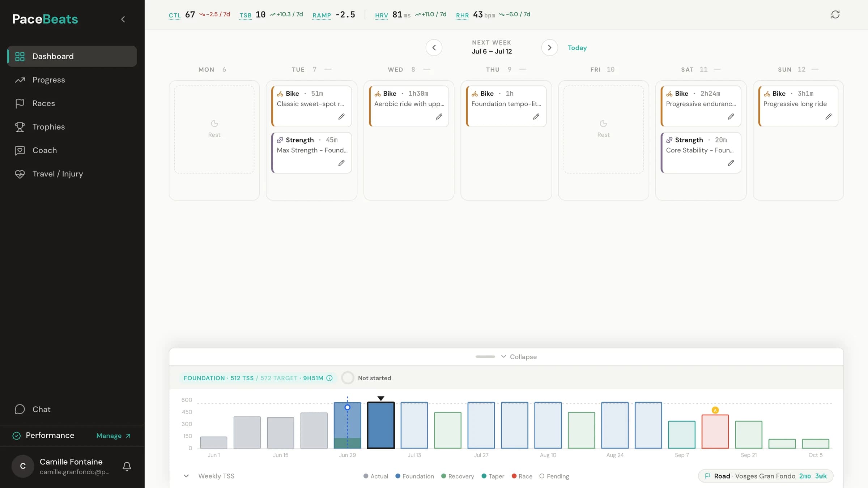Open Travel / Injury section
This screenshot has height=488, width=868.
72,174
